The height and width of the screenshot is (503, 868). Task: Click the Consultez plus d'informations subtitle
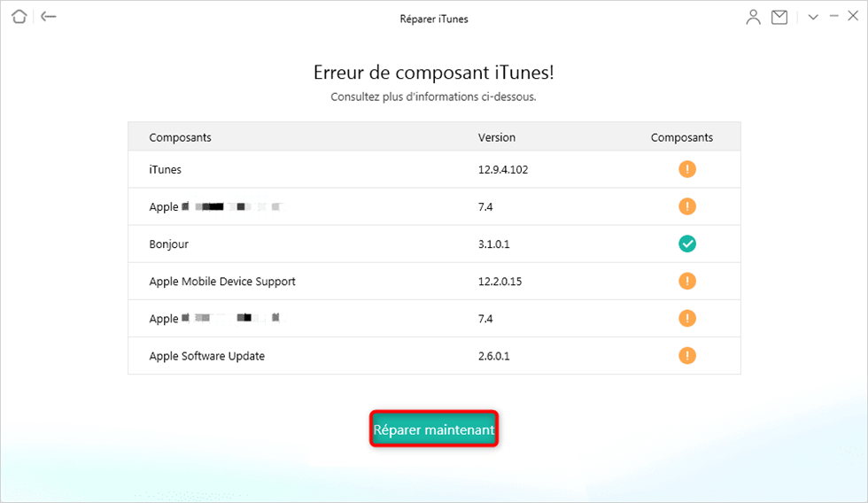pyautogui.click(x=433, y=97)
